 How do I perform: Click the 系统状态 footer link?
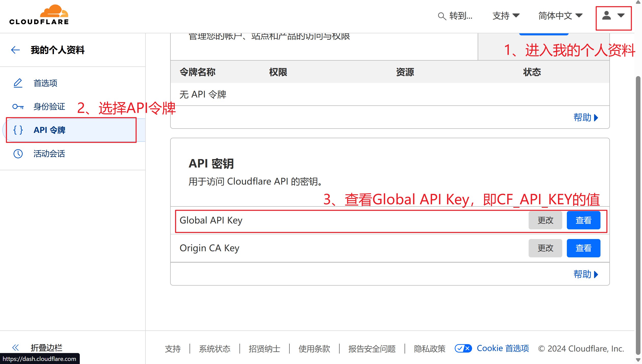215,349
